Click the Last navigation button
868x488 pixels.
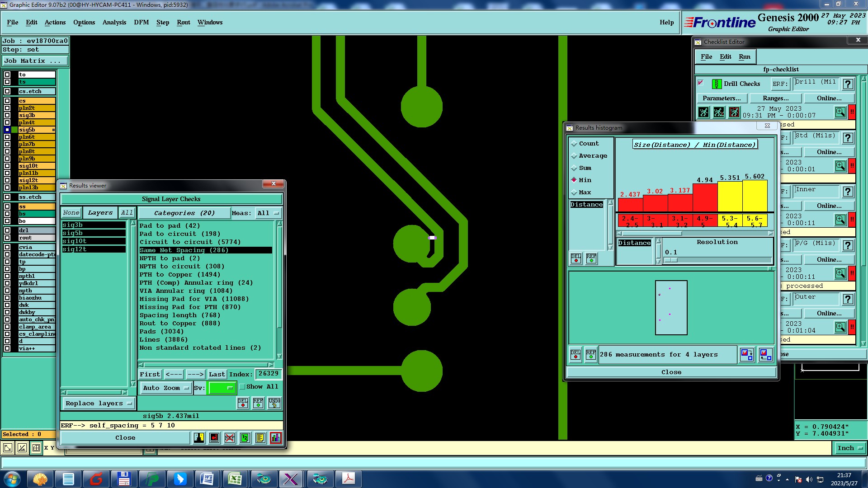[x=217, y=374]
